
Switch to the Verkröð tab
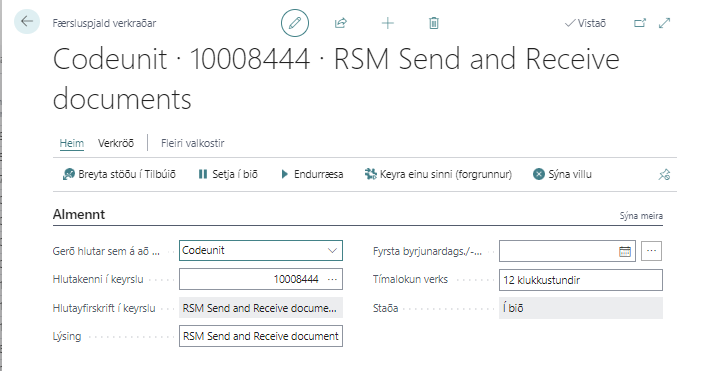[116, 143]
